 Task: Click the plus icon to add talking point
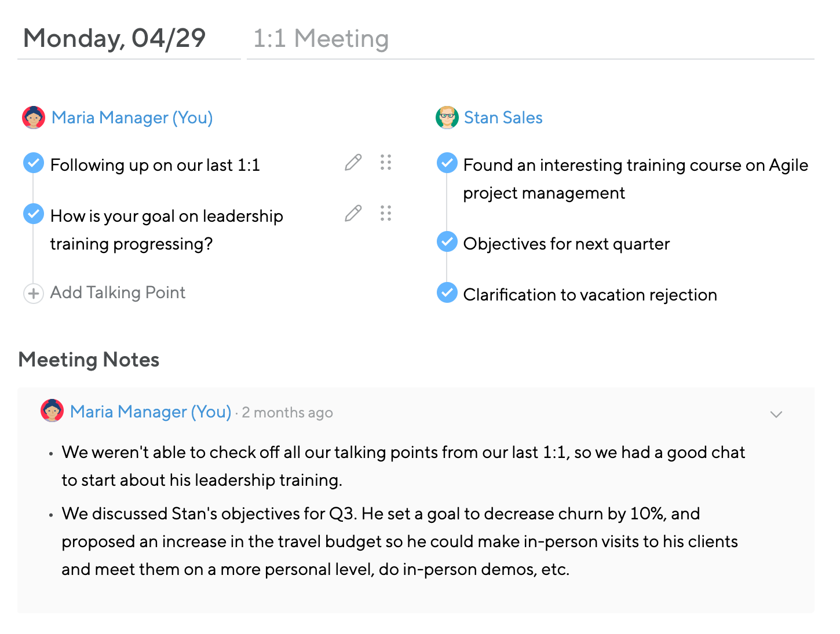click(x=34, y=294)
